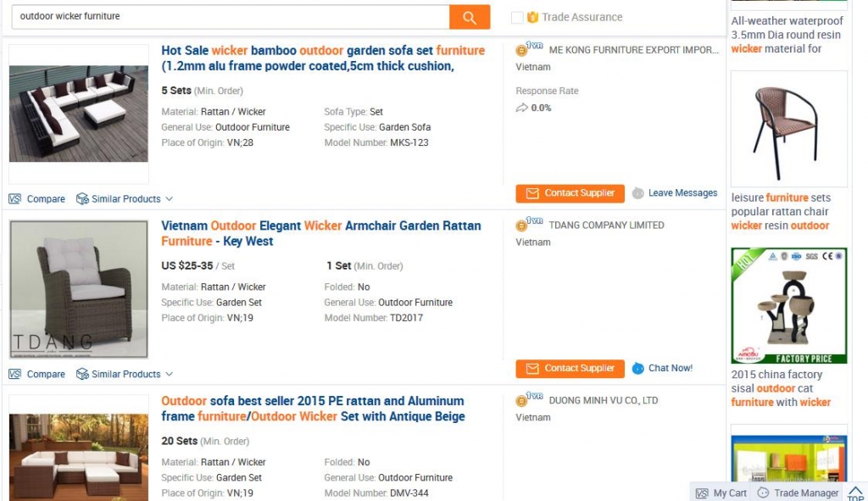Click Contact Supplier for DUONG MINH VU listing
Screen dimensions: 868x501
[570, 498]
